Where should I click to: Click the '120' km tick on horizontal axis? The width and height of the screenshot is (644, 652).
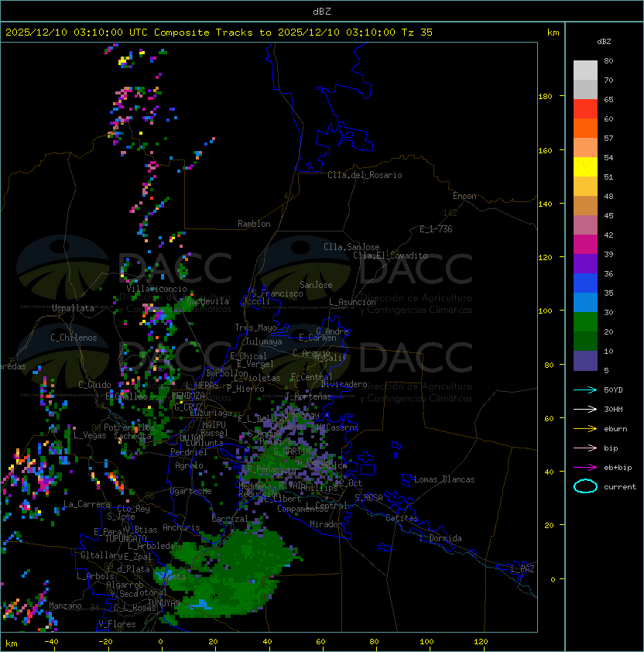point(481,642)
